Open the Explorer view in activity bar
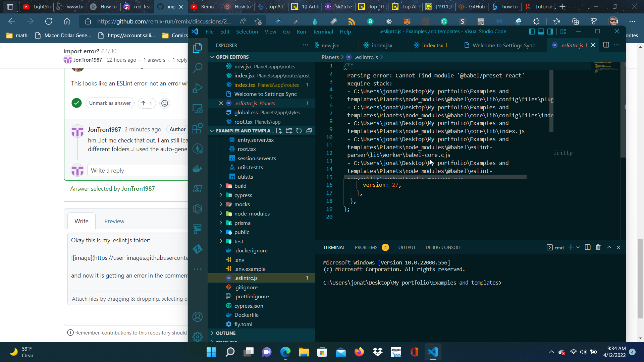 (198, 48)
